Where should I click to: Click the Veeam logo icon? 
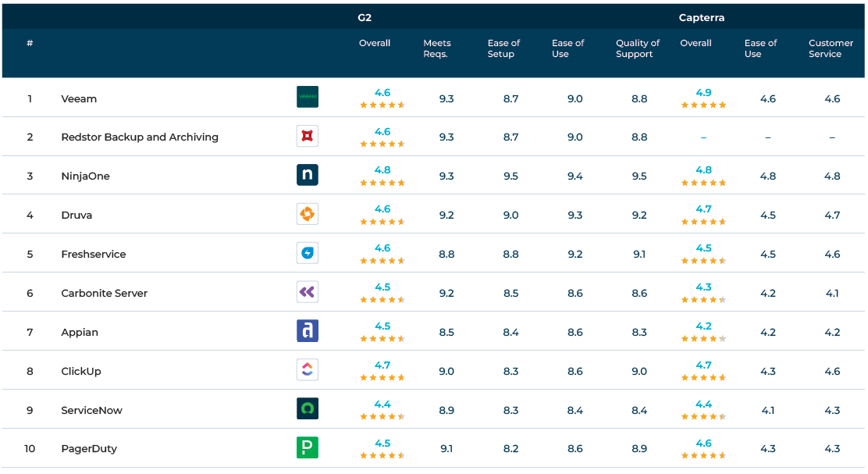(x=308, y=97)
